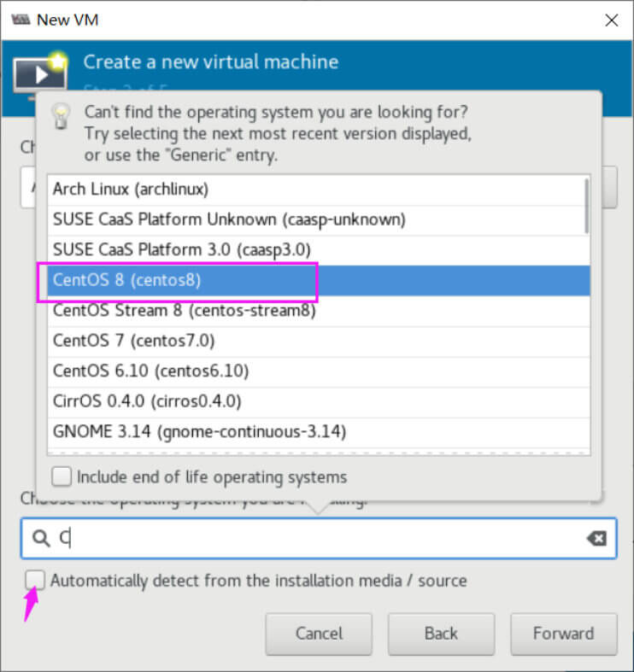Choose SUSE CaaS Platform 3.0 (caasp3.0)
Viewport: 634px width, 672px height.
[319, 250]
